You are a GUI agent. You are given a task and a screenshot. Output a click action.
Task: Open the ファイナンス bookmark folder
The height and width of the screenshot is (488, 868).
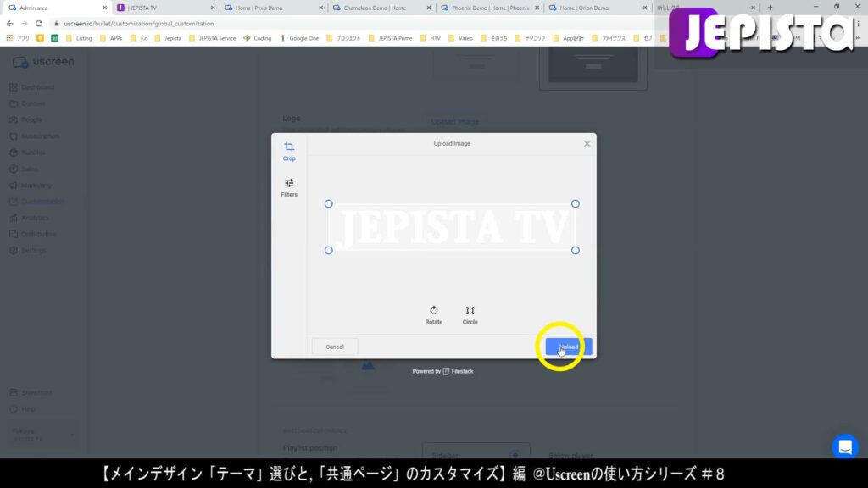(609, 38)
